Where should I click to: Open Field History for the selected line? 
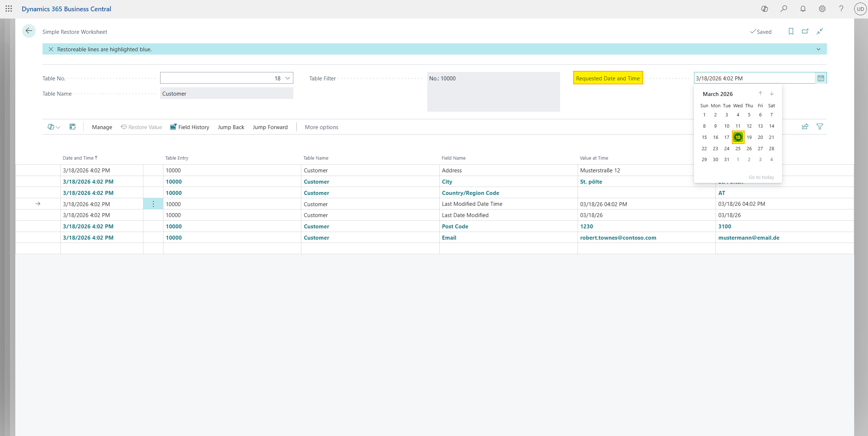(190, 127)
